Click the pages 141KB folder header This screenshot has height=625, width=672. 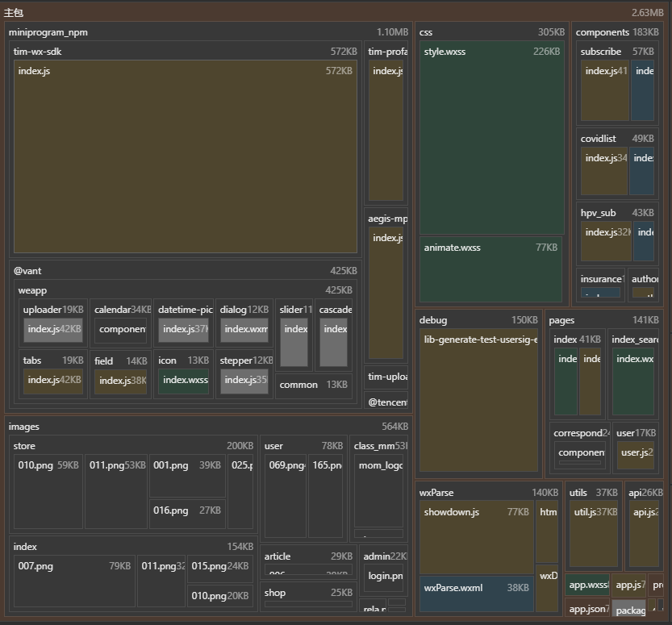pyautogui.click(x=604, y=320)
